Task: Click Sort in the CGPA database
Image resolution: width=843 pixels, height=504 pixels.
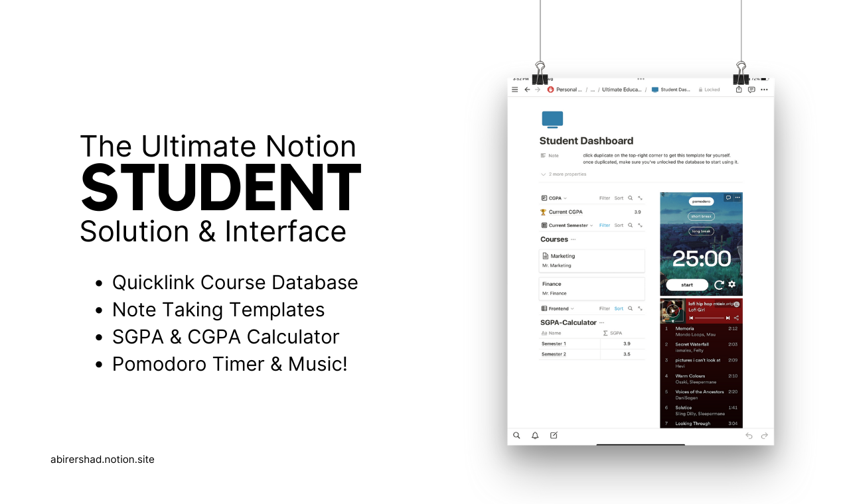Action: (x=619, y=198)
